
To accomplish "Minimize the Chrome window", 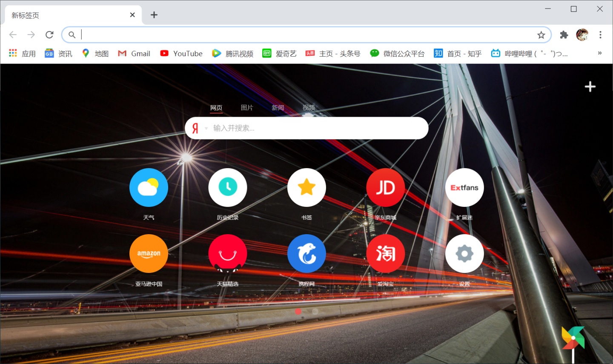I will tap(548, 9).
